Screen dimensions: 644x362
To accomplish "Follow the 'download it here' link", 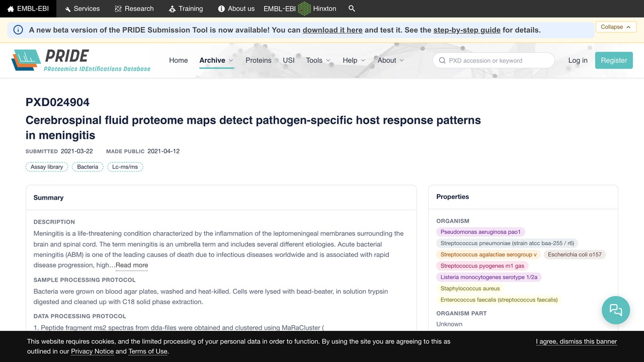I will 333,30.
